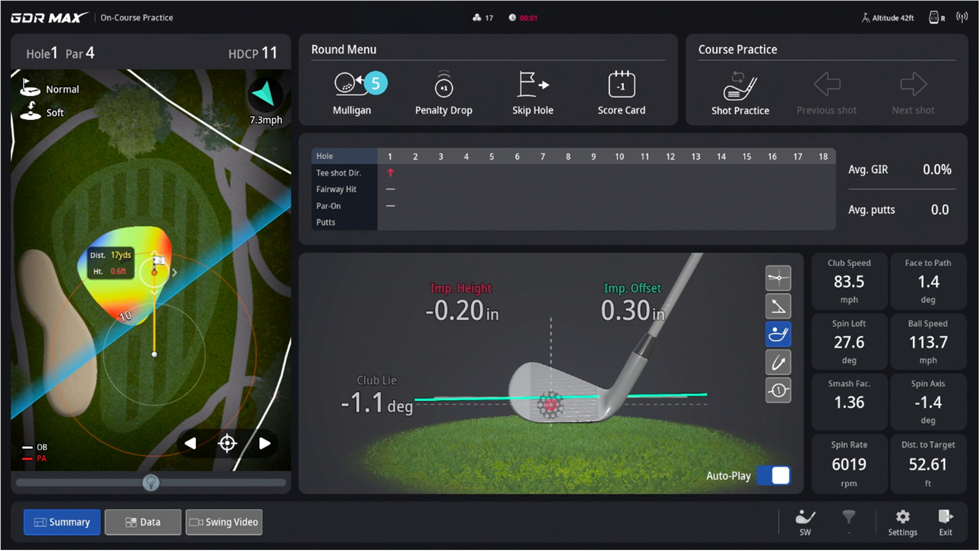Disable the Auto-Play switch
This screenshot has height=551, width=980.
point(773,475)
